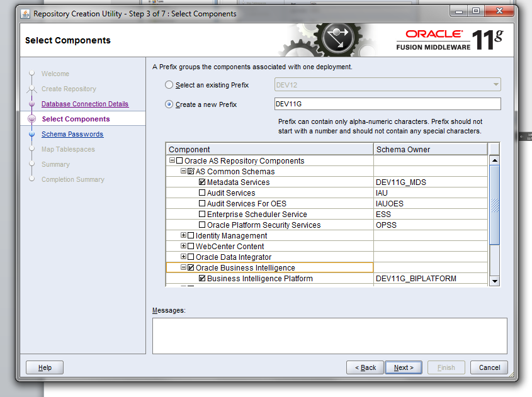
Task: Click the Finish button
Action: (446, 367)
